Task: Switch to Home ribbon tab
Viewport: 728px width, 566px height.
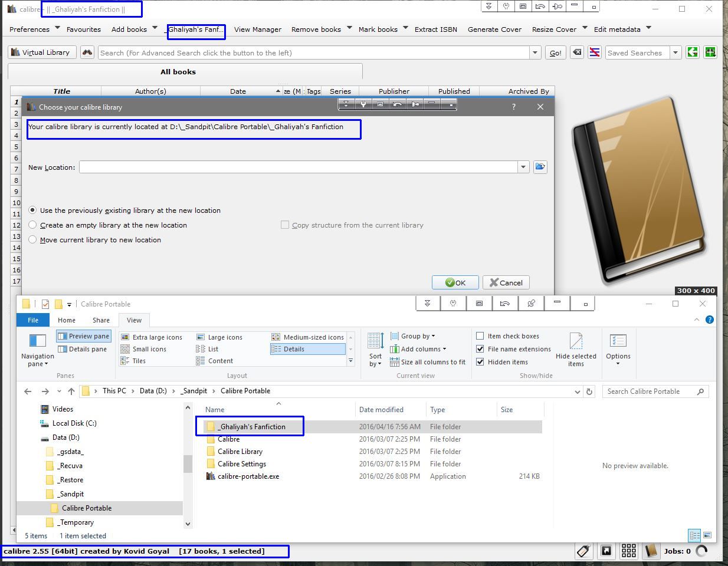Action: (67, 320)
